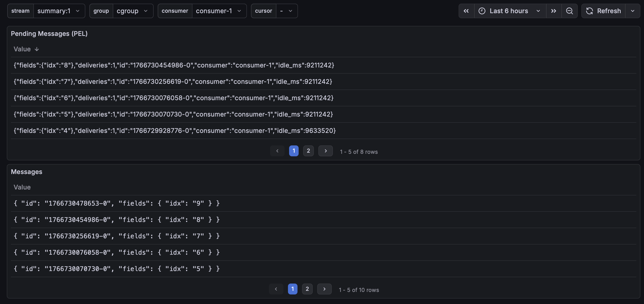Click the Pending Messages (PEL) panel title
This screenshot has height=304, width=644.
pyautogui.click(x=49, y=34)
